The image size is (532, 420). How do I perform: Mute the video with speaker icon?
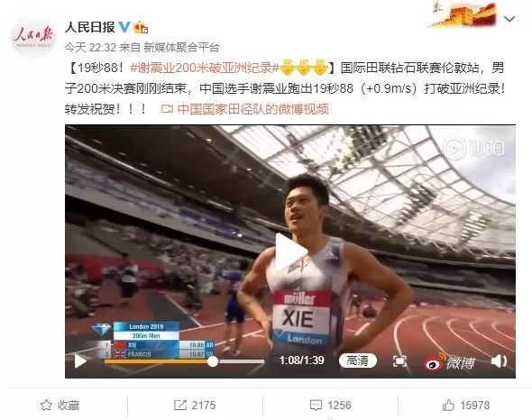tap(500, 361)
